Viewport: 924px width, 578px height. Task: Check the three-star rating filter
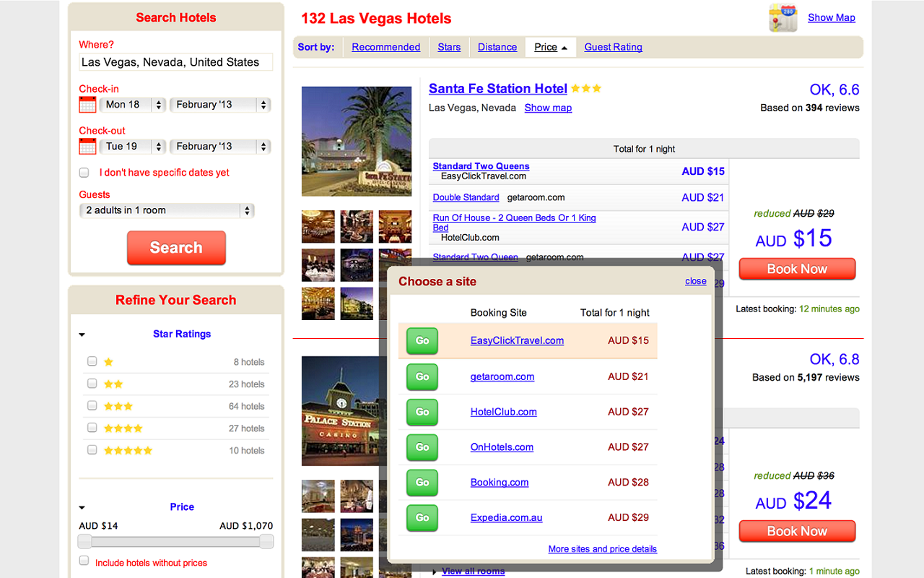pos(92,406)
